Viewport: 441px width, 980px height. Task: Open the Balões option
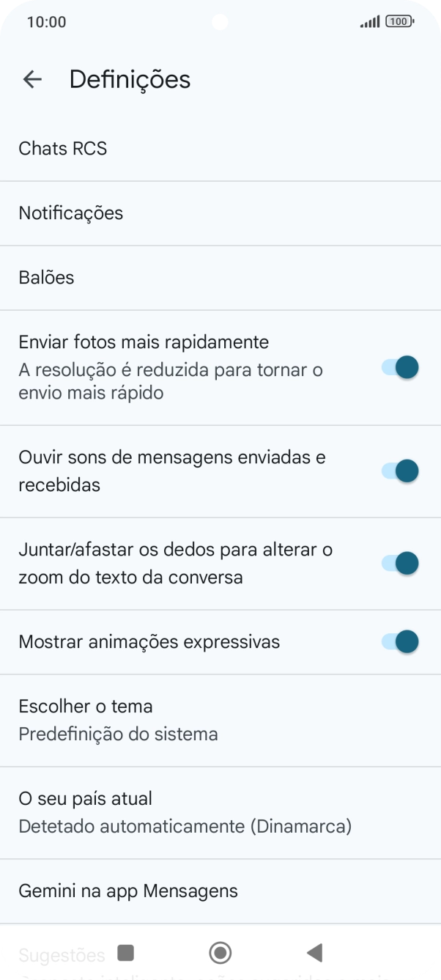[46, 277]
